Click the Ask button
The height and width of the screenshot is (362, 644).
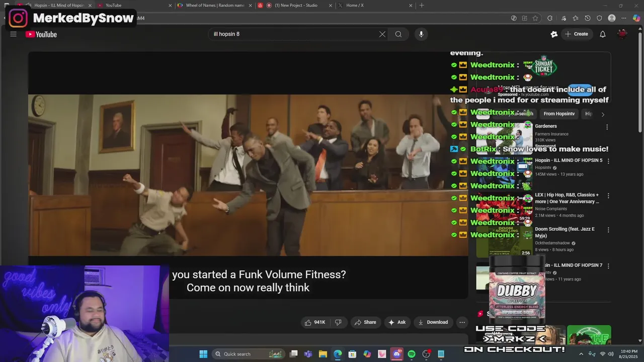click(396, 322)
